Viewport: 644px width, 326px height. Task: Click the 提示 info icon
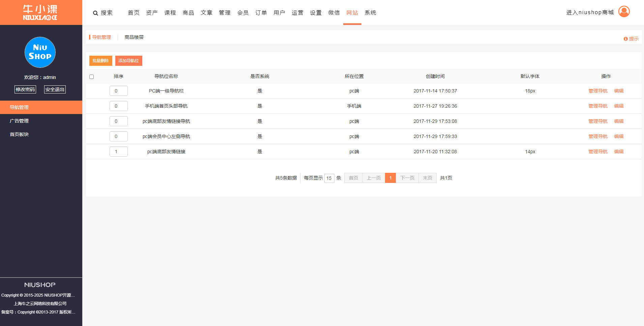click(625, 39)
